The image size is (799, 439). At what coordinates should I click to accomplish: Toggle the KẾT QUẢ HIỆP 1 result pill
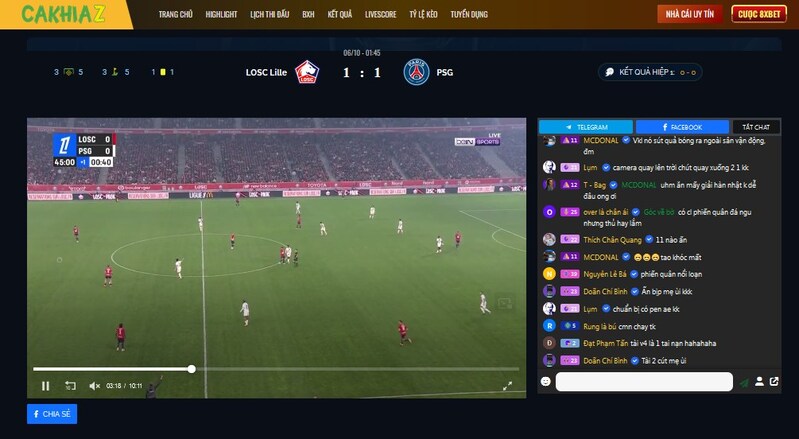click(650, 72)
